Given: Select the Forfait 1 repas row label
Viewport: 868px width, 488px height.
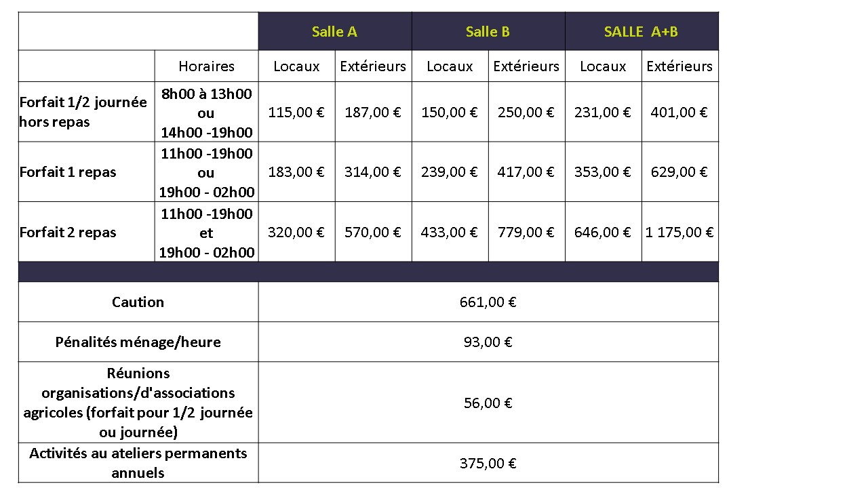Looking at the screenshot, I should coord(68,172).
